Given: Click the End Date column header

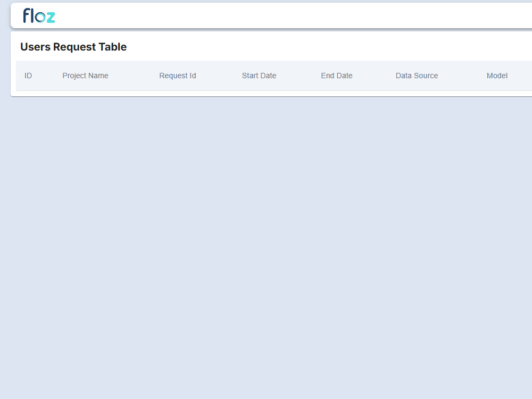Looking at the screenshot, I should pos(337,76).
